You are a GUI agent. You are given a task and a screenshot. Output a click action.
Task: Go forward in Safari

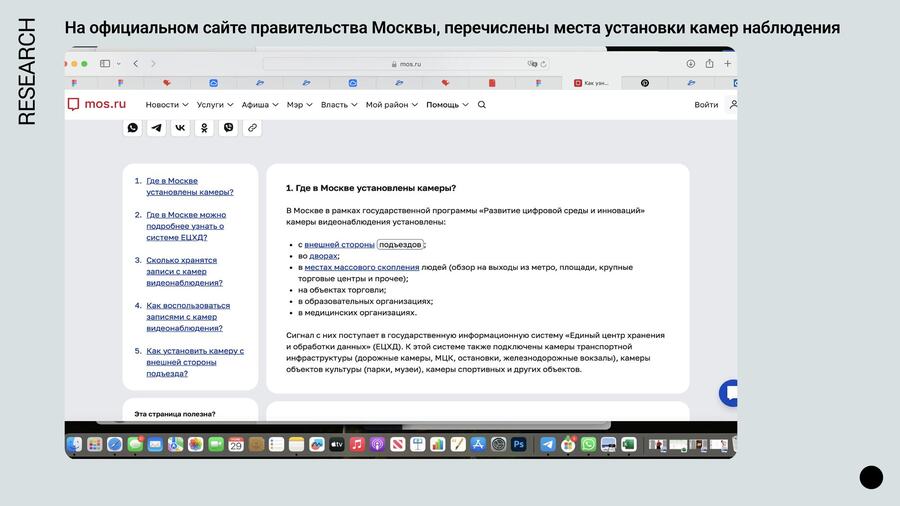click(x=153, y=64)
